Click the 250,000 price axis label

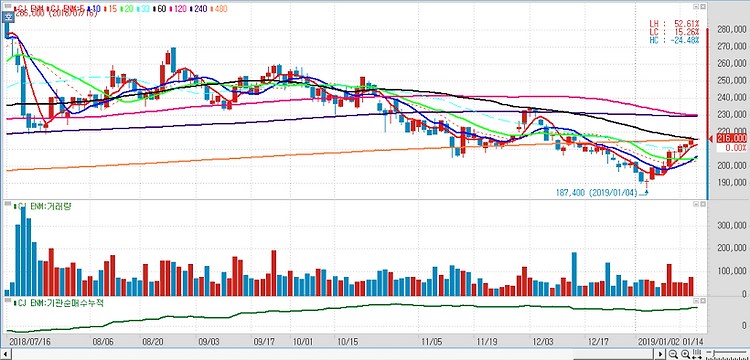coord(732,81)
